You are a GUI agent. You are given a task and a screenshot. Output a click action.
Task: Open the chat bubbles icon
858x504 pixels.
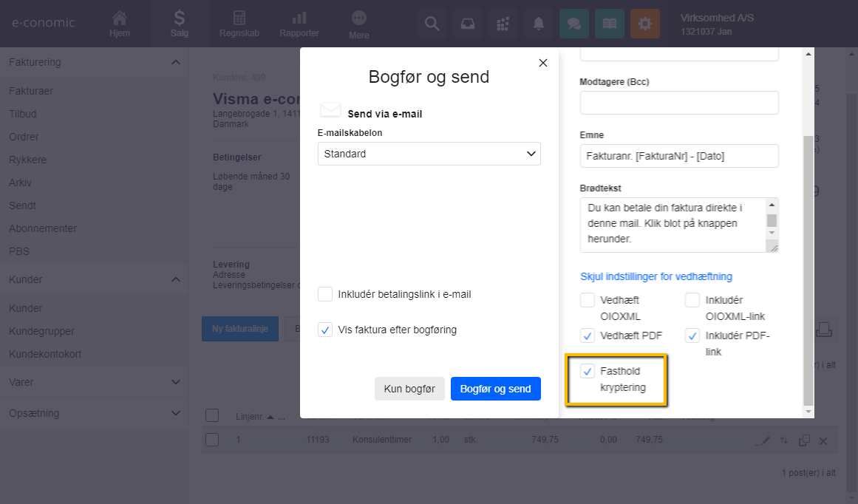click(573, 24)
